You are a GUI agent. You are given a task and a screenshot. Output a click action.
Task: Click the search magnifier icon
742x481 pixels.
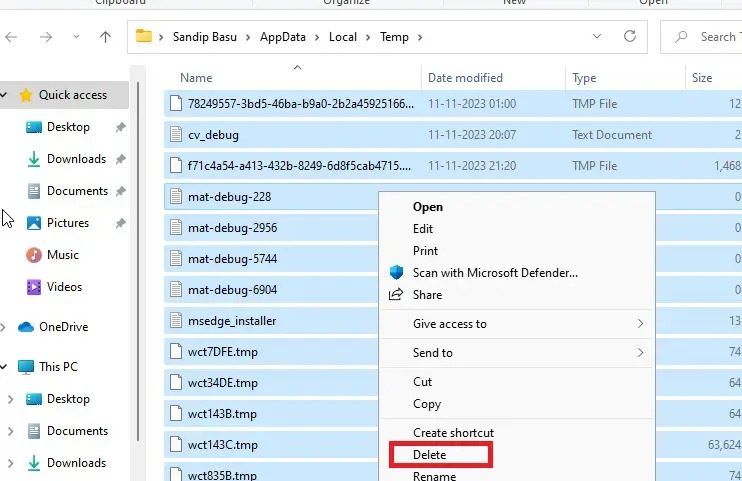click(x=681, y=37)
